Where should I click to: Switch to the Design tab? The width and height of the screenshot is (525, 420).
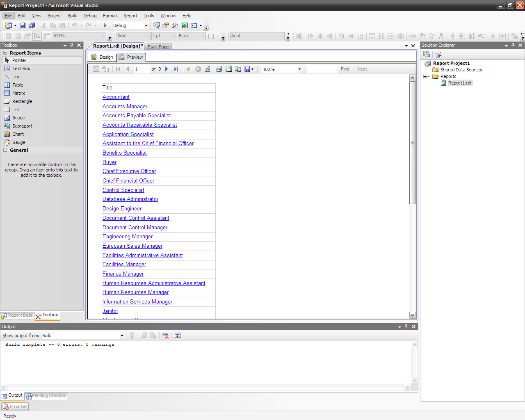pos(102,57)
